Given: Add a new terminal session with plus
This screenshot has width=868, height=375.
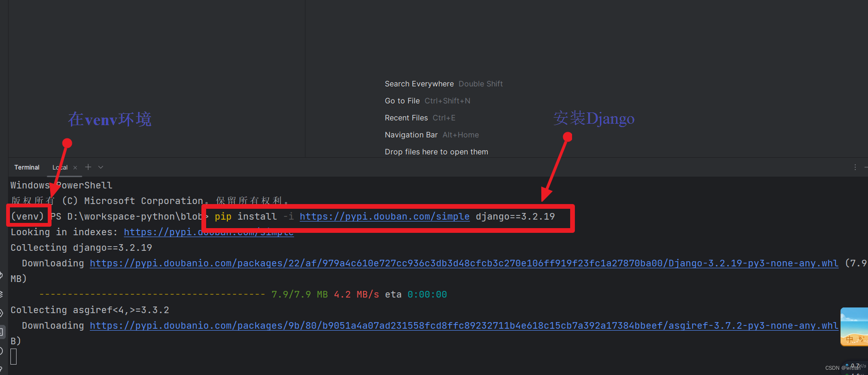Looking at the screenshot, I should pos(88,167).
